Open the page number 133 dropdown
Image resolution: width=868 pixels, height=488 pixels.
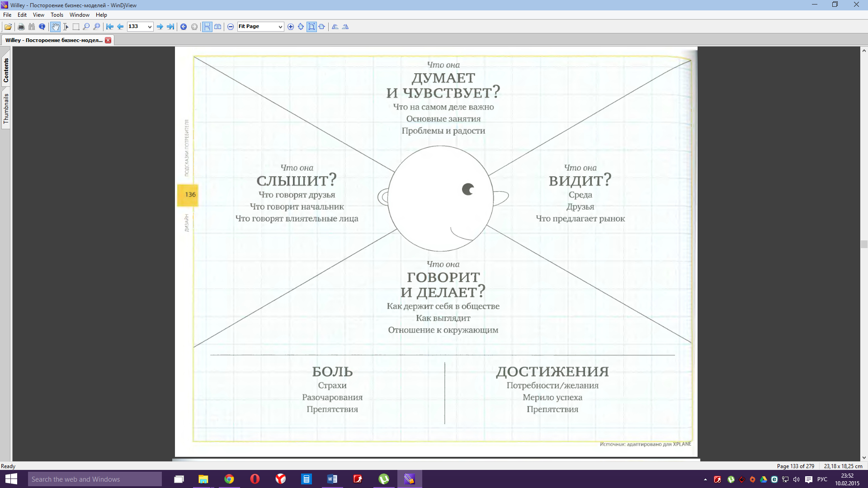[150, 27]
